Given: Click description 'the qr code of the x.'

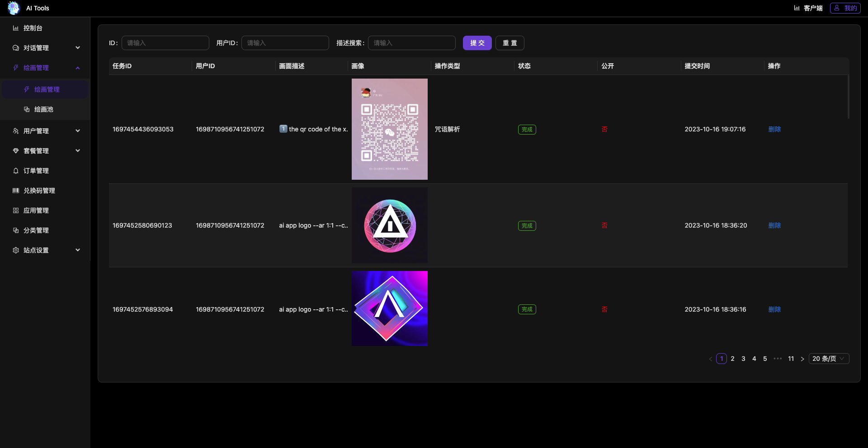Looking at the screenshot, I should [318, 129].
